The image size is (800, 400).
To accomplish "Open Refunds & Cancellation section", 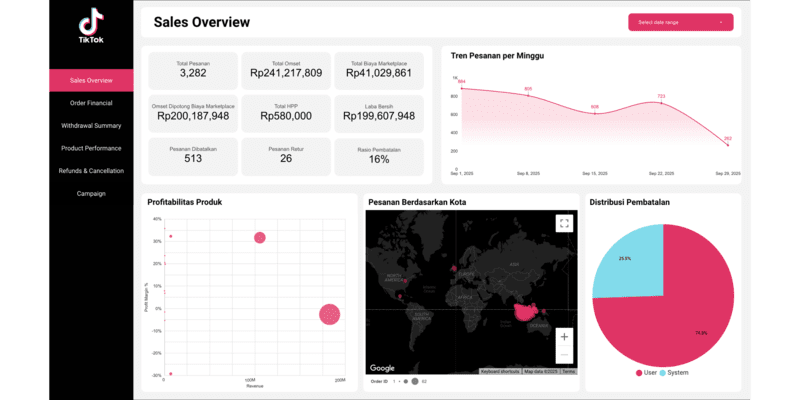I will point(91,171).
